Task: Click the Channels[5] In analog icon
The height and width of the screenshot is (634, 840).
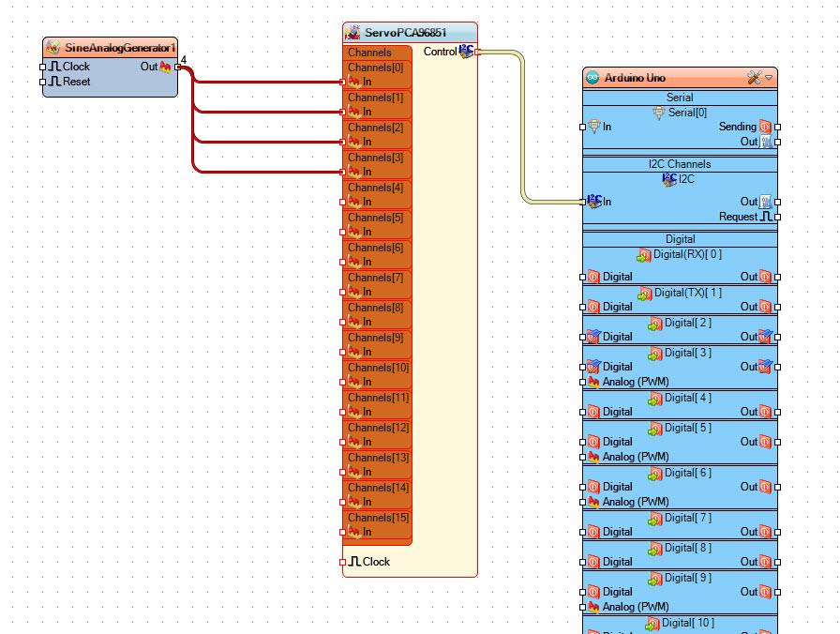Action: 354,232
